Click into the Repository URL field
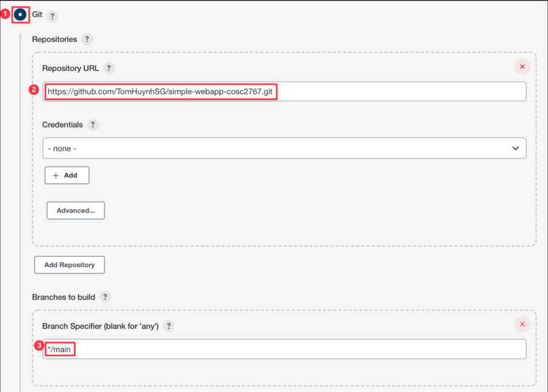Image resolution: width=548 pixels, height=392 pixels. coord(284,91)
